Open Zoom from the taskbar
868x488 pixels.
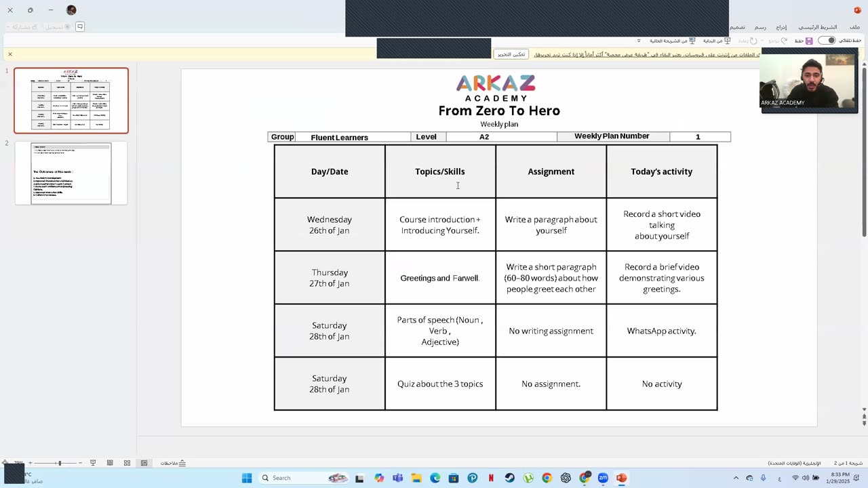click(603, 478)
